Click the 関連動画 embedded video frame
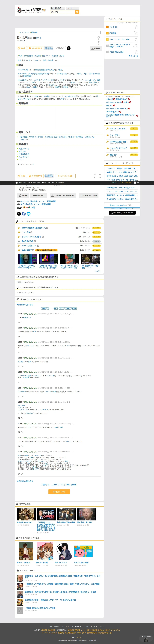The width and height of the screenshot is (154, 644). pyautogui.click(x=36, y=118)
